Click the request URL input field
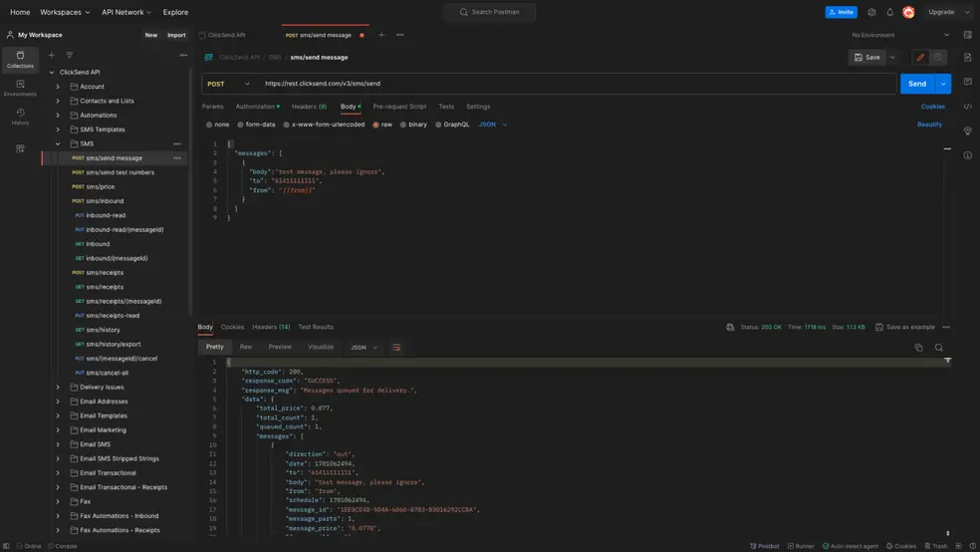Viewport: 980px width, 552px height. [578, 84]
